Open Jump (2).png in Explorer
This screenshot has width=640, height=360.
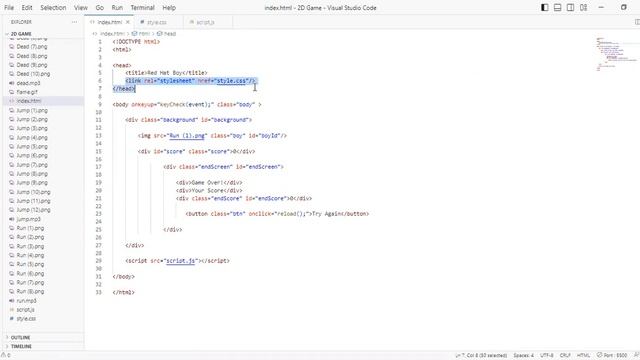click(32, 120)
